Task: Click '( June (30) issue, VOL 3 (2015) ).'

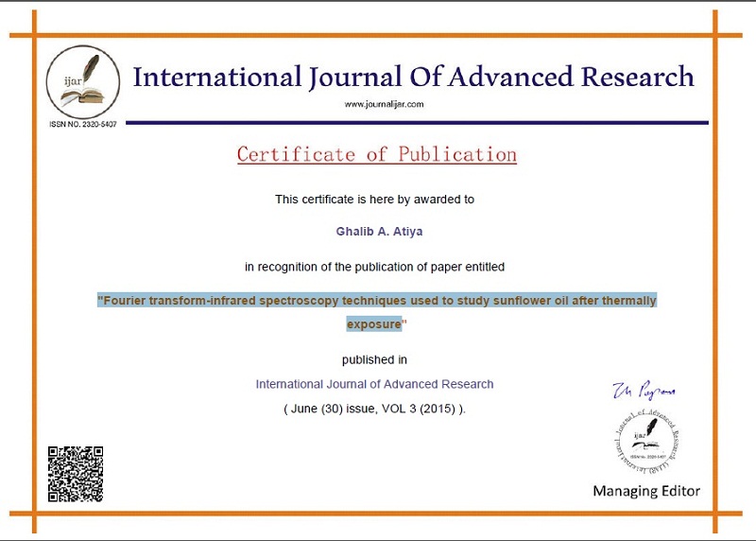Action: (374, 409)
